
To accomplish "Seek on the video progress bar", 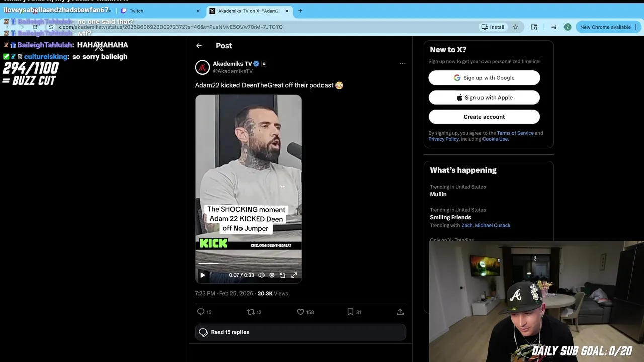I will coord(249,263).
